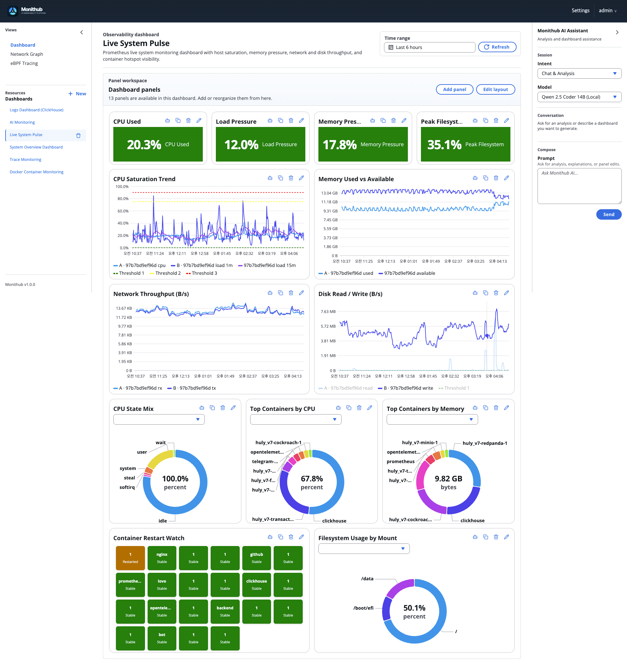Open the admin account menu
Image resolution: width=627 pixels, height=672 pixels.
point(607,10)
